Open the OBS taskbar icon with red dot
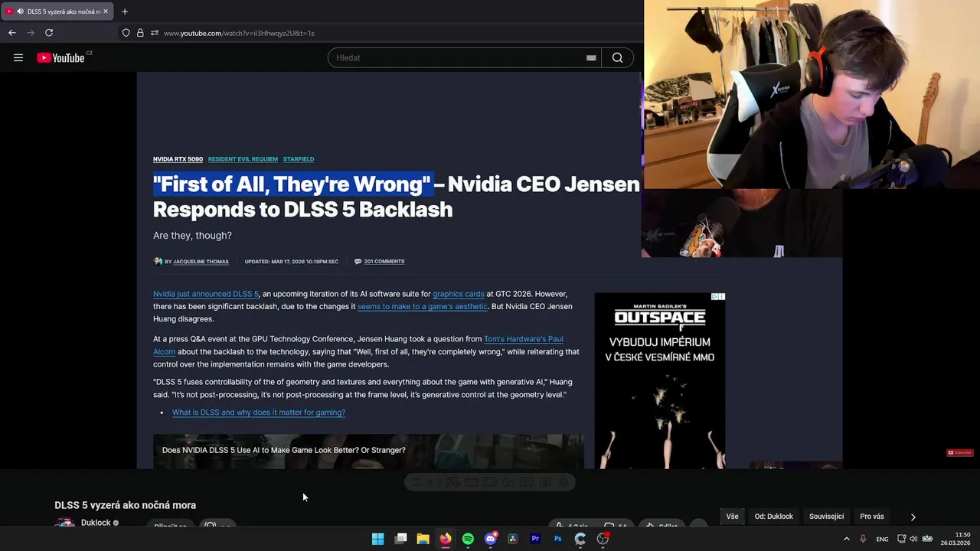Viewport: 980px width, 551px height. (x=603, y=539)
